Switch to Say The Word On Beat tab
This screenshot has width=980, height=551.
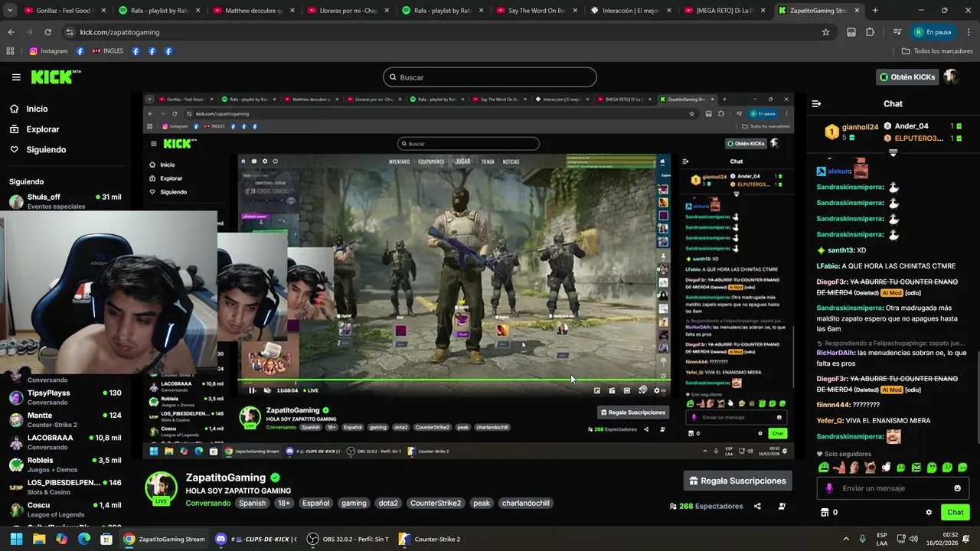(x=536, y=11)
